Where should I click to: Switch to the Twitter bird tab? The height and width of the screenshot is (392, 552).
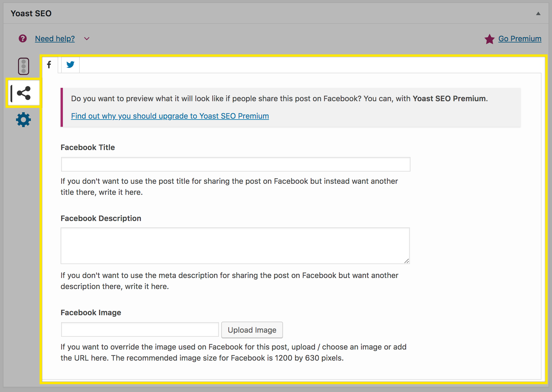click(70, 65)
